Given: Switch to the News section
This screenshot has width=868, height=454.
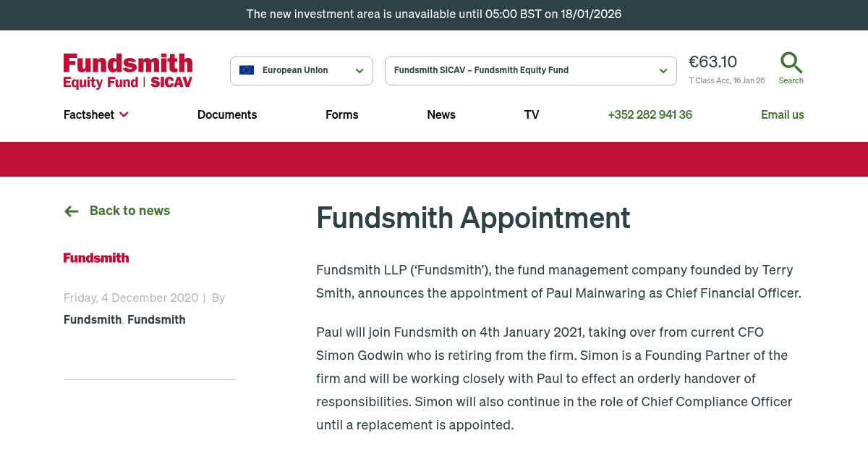Looking at the screenshot, I should coord(441,114).
